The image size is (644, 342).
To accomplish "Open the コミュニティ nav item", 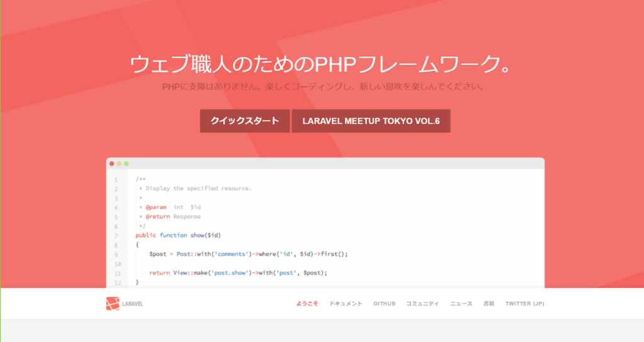I will (x=423, y=304).
